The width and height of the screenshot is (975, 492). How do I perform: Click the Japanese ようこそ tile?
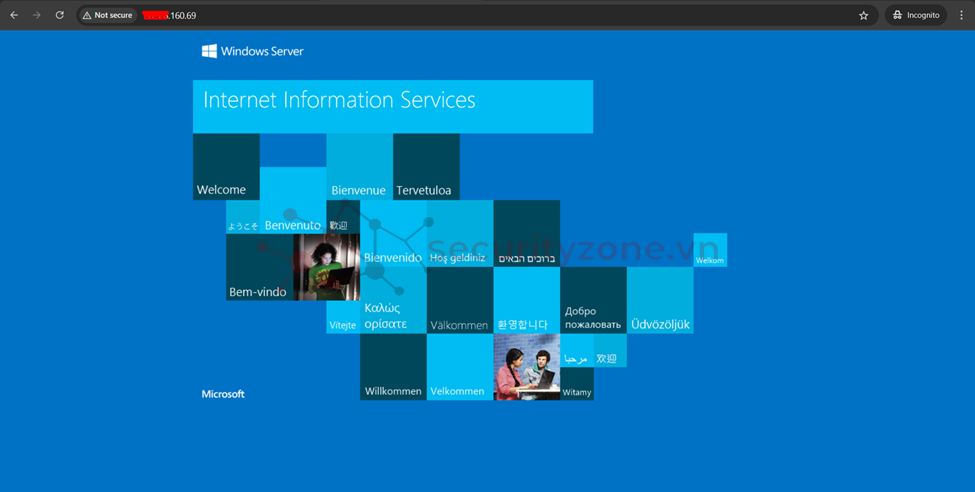coord(243,217)
